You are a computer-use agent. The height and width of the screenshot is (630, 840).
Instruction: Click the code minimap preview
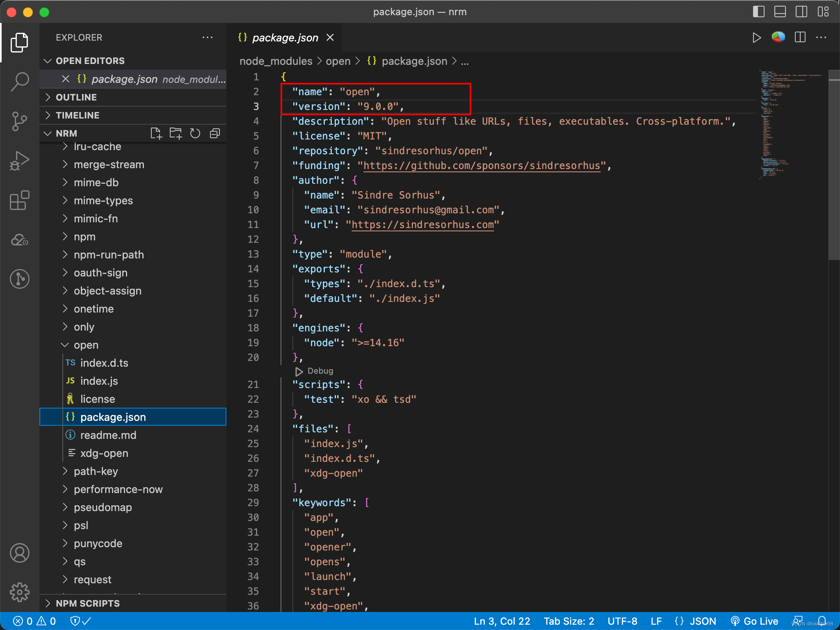(792, 125)
